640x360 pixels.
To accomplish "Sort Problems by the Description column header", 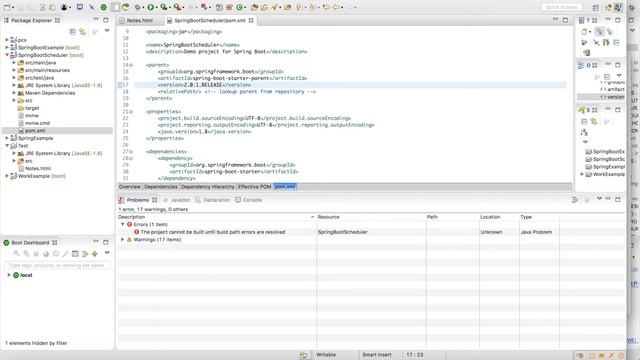I will click(216, 217).
